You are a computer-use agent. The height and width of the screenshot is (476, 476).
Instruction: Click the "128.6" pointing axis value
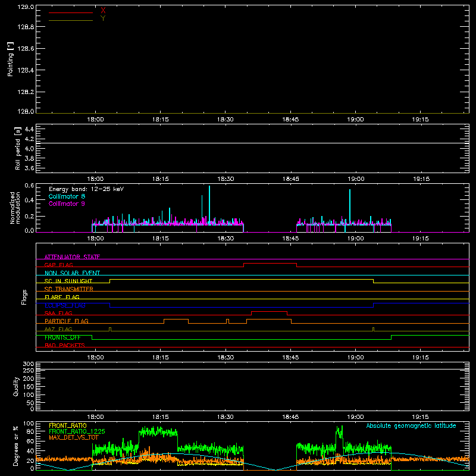tap(26, 49)
